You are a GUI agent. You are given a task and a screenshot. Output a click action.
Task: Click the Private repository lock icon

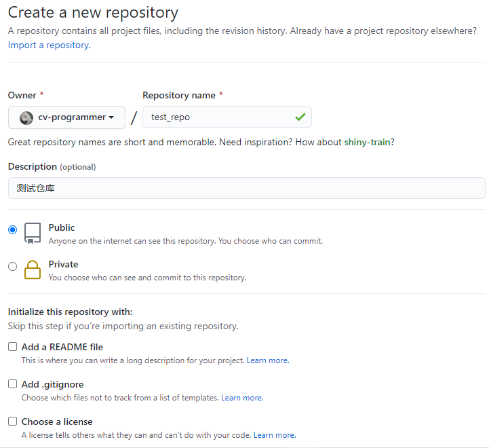(33, 269)
